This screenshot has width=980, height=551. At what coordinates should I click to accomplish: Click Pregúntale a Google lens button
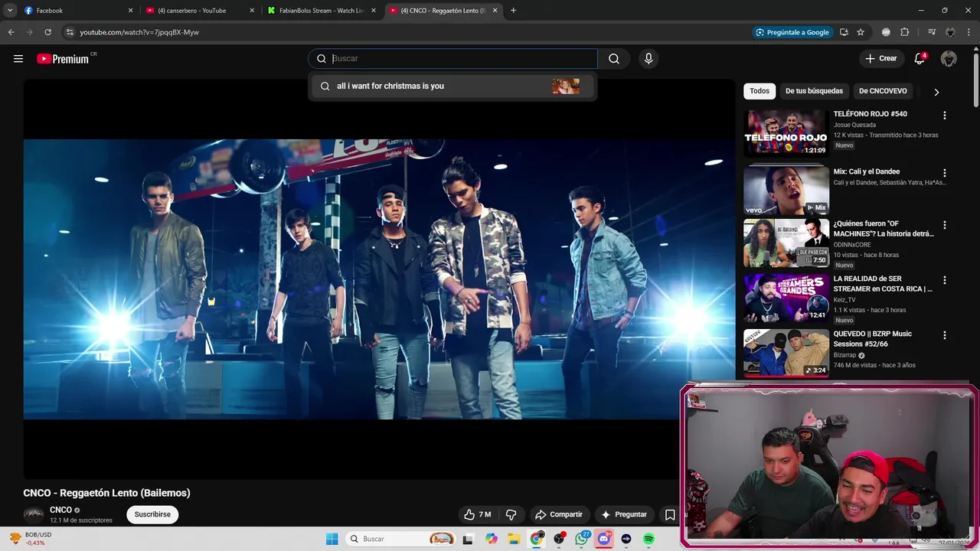pyautogui.click(x=792, y=32)
